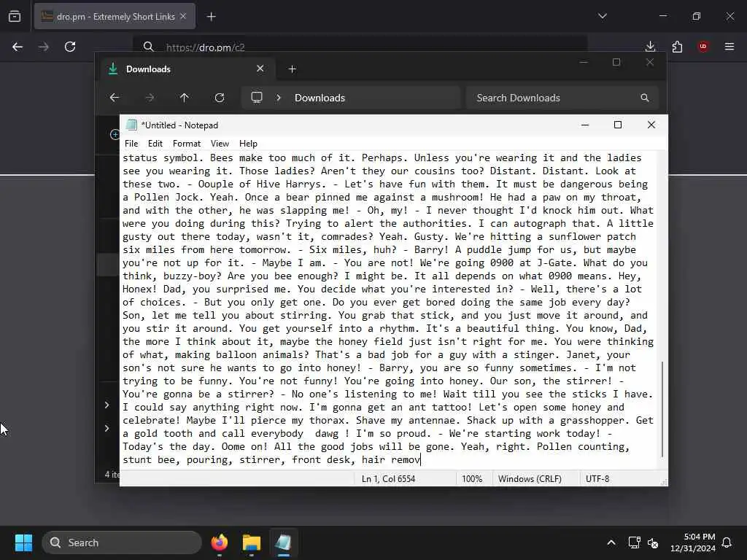This screenshot has height=560, width=747.
Task: Open the Firefox extensions puzzle icon
Action: click(677, 47)
